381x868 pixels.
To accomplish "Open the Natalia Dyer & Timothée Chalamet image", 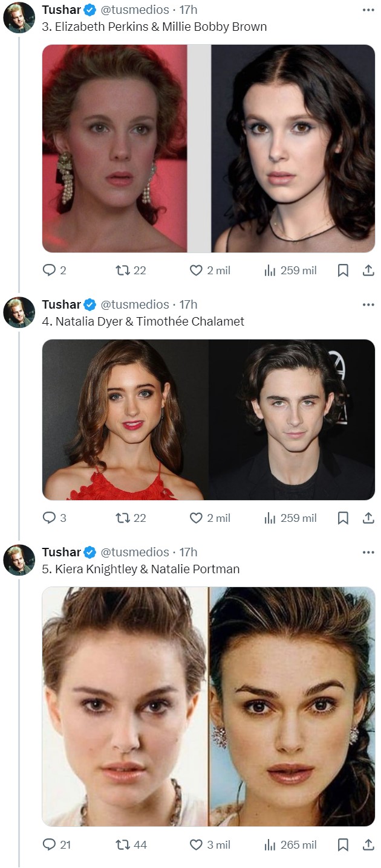I will pyautogui.click(x=208, y=419).
